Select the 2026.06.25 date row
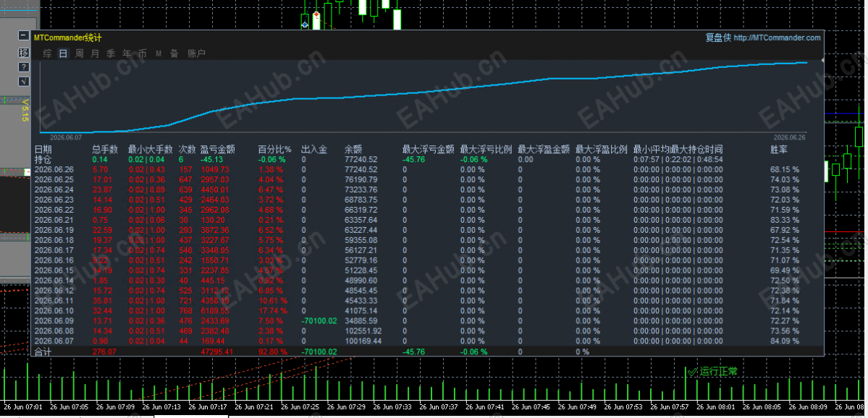This screenshot has height=418, width=868. coord(54,179)
